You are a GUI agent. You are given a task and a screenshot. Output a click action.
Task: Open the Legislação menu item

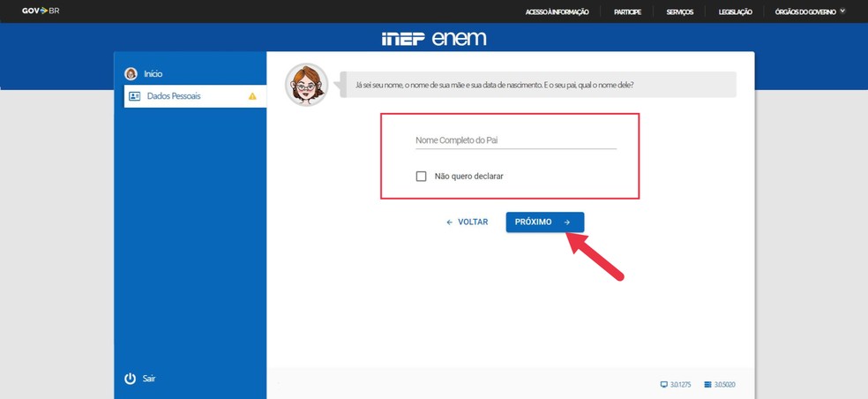coord(735,11)
